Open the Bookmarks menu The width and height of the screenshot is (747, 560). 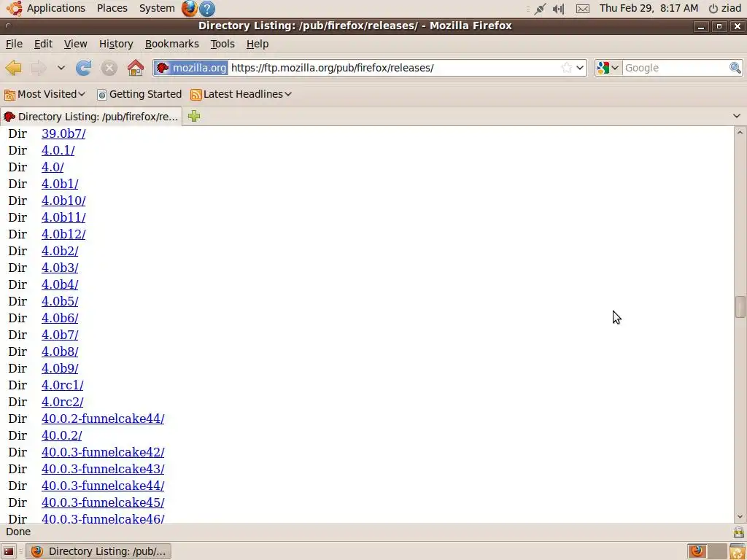171,44
